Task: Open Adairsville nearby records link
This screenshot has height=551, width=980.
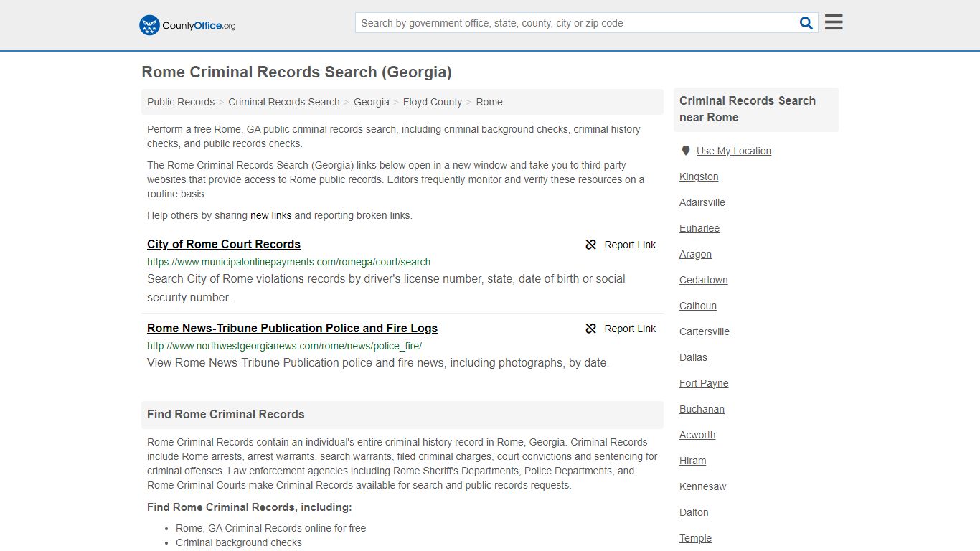Action: click(702, 202)
